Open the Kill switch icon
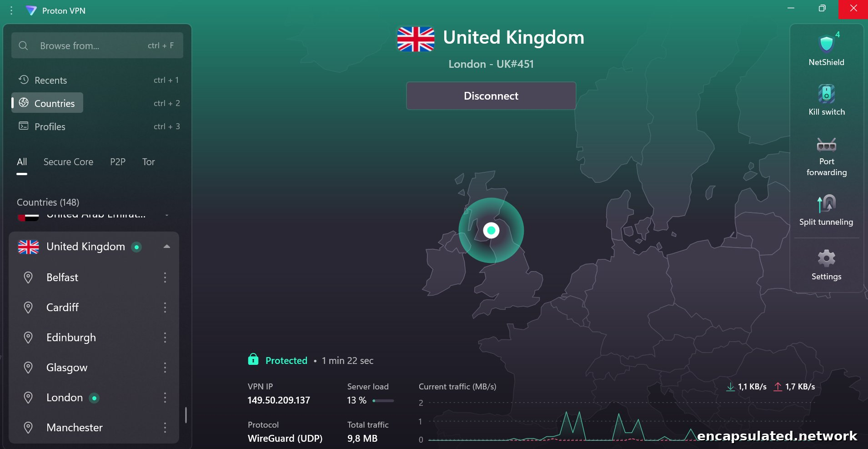868x449 pixels. pos(826,94)
